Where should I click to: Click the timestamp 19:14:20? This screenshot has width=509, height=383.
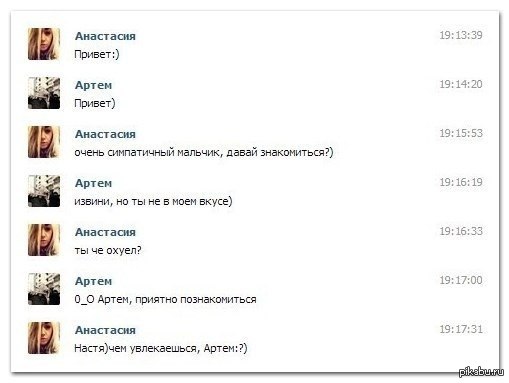pos(461,84)
